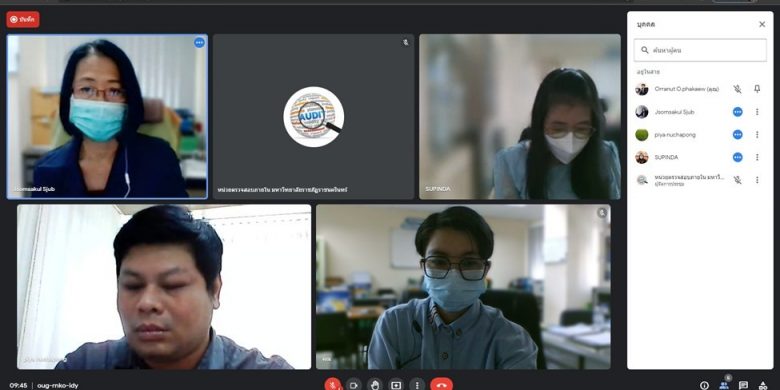
Task: Open more actions for Joomsakul Sjub
Action: (757, 112)
